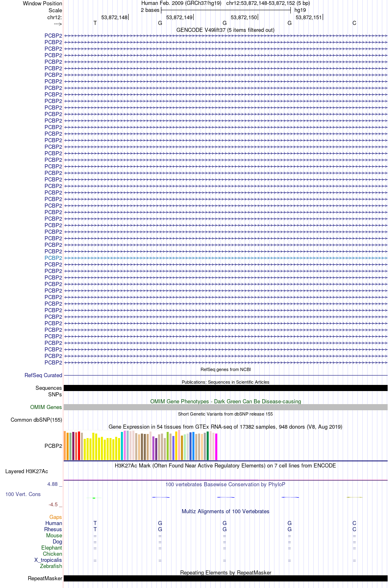The width and height of the screenshot is (388, 588).
Task: Select the Chicken alignment row label
Action: (x=53, y=554)
